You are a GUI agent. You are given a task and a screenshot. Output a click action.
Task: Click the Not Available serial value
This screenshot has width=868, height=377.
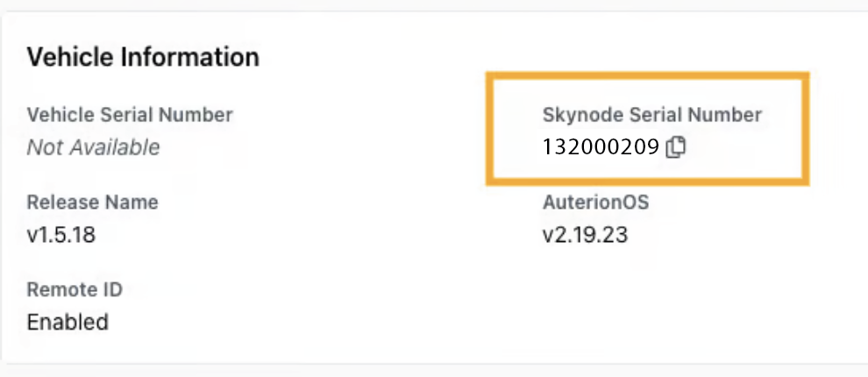(93, 147)
